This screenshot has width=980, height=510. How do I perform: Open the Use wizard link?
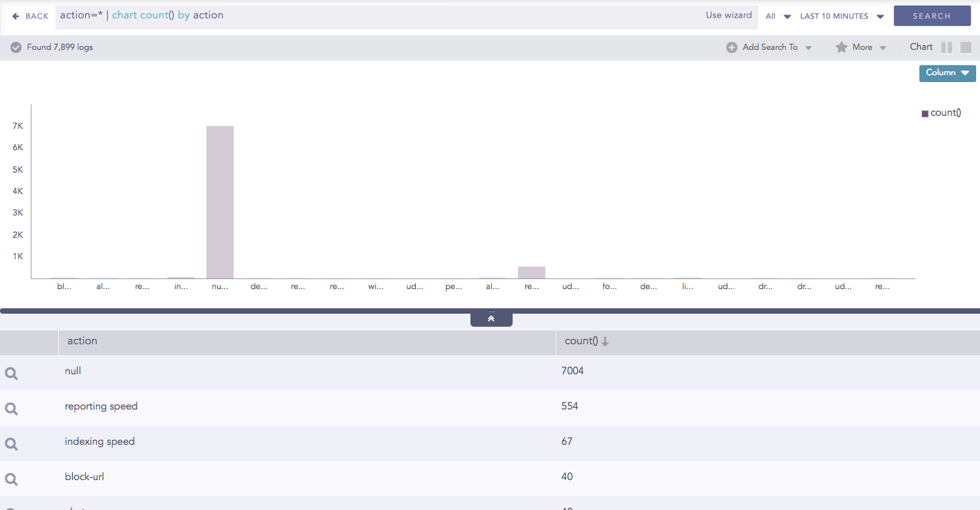(x=728, y=15)
